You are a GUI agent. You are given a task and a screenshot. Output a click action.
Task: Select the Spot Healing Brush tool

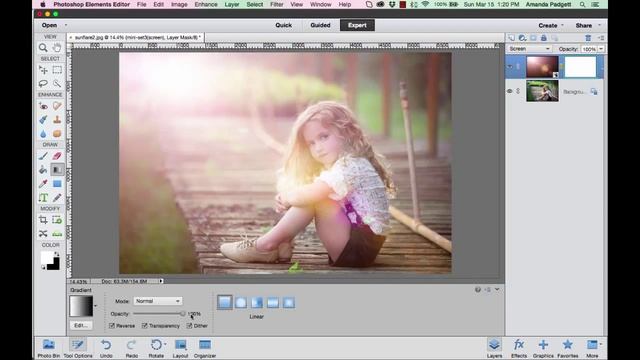pos(57,106)
